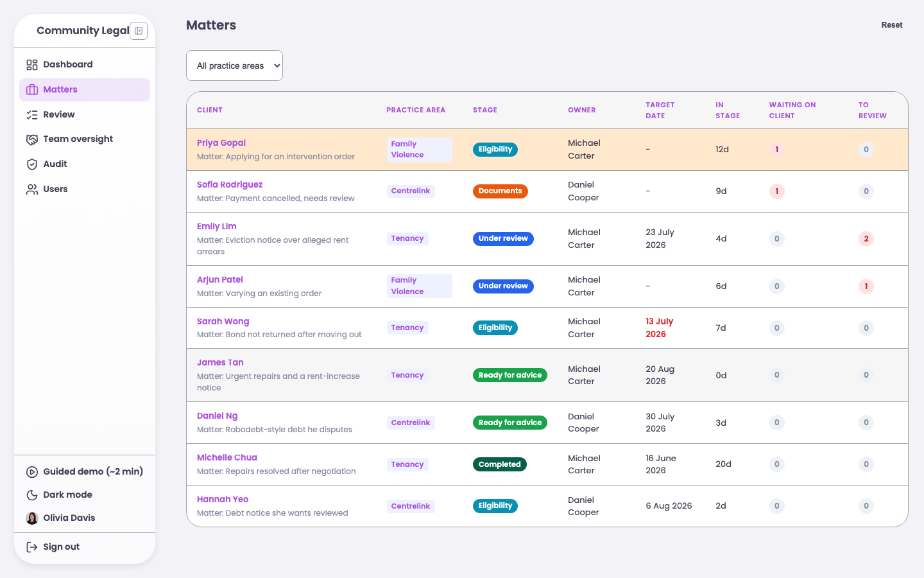The width and height of the screenshot is (924, 578).
Task: Click the Team oversight handshake icon
Action: [32, 139]
